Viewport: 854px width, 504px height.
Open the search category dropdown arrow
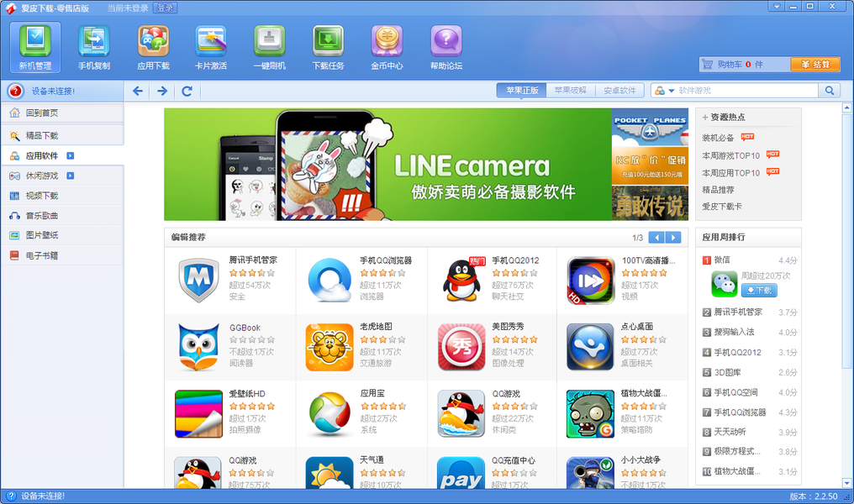coord(671,91)
